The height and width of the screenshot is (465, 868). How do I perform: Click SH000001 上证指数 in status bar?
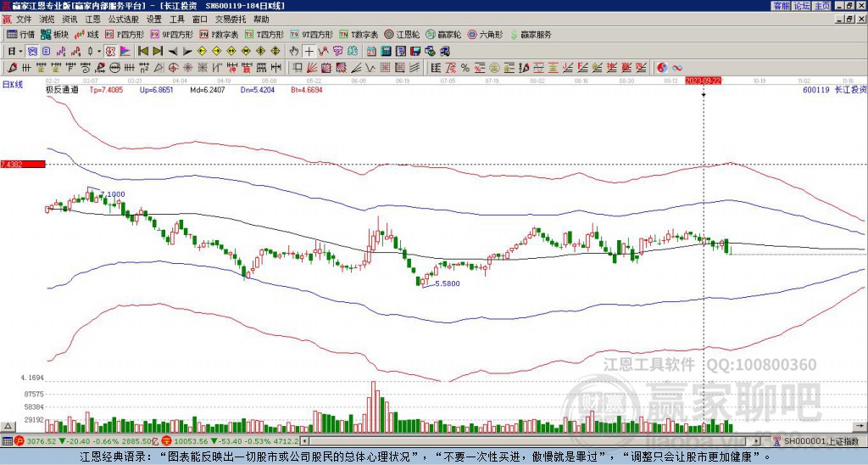(821, 441)
